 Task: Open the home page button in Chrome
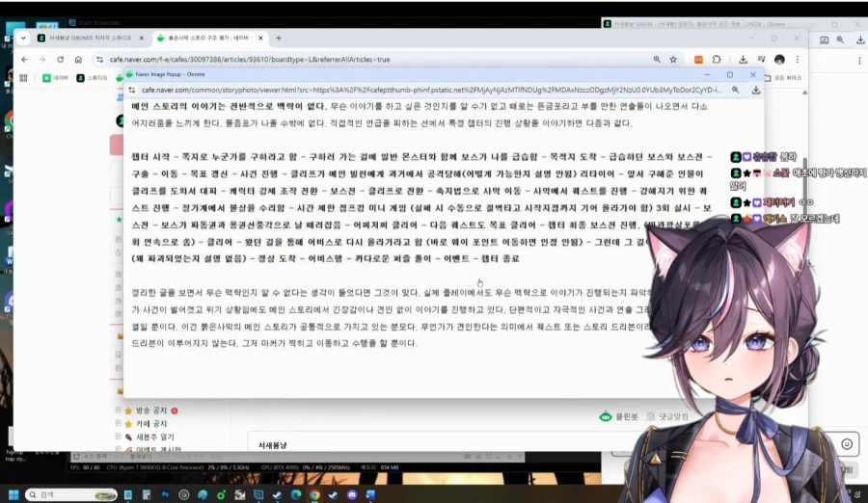(x=78, y=59)
